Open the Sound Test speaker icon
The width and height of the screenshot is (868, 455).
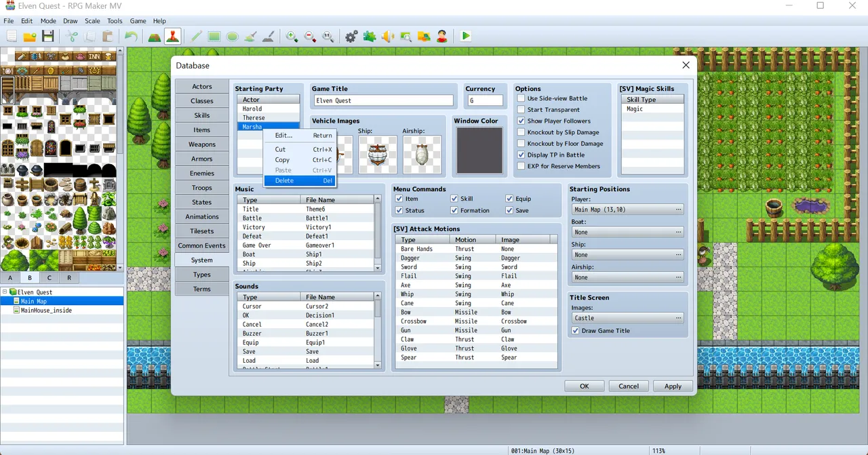(387, 36)
